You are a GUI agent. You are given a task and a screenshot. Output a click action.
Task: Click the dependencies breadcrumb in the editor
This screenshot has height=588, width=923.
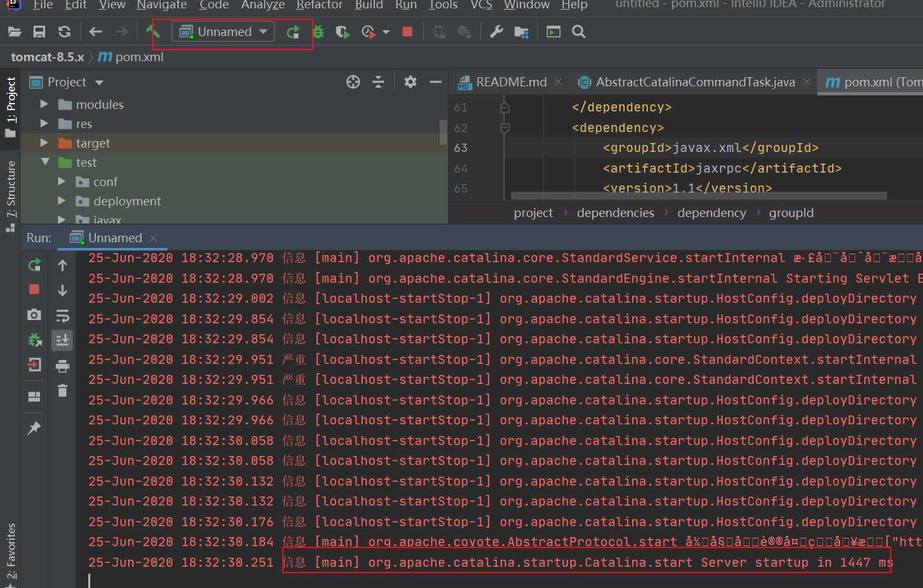[x=615, y=213]
